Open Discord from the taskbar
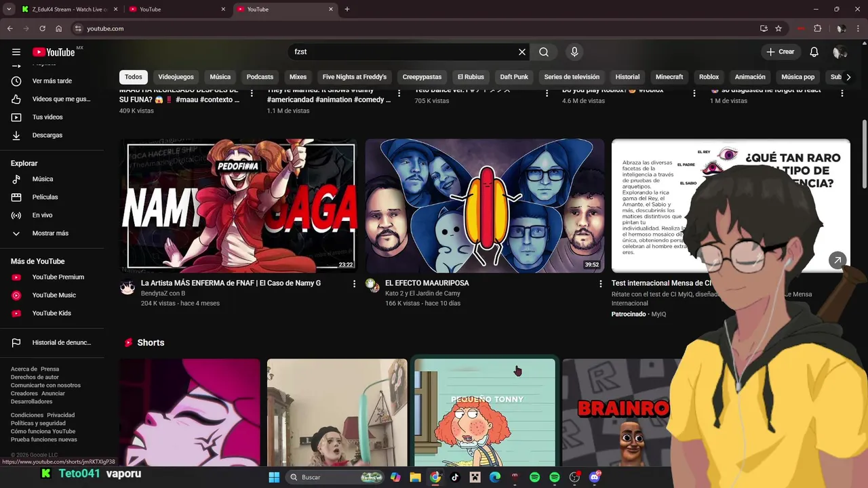The image size is (868, 488). pos(595,477)
